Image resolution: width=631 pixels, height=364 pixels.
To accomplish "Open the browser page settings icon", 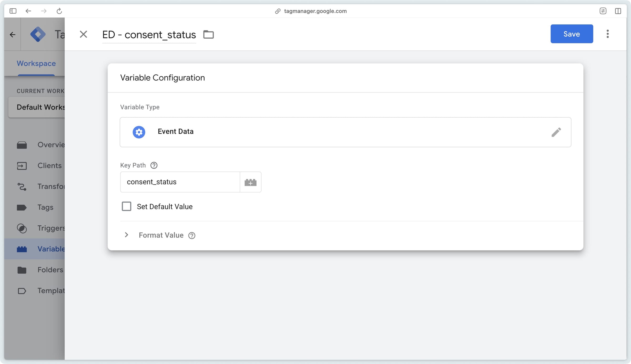I will (x=603, y=11).
